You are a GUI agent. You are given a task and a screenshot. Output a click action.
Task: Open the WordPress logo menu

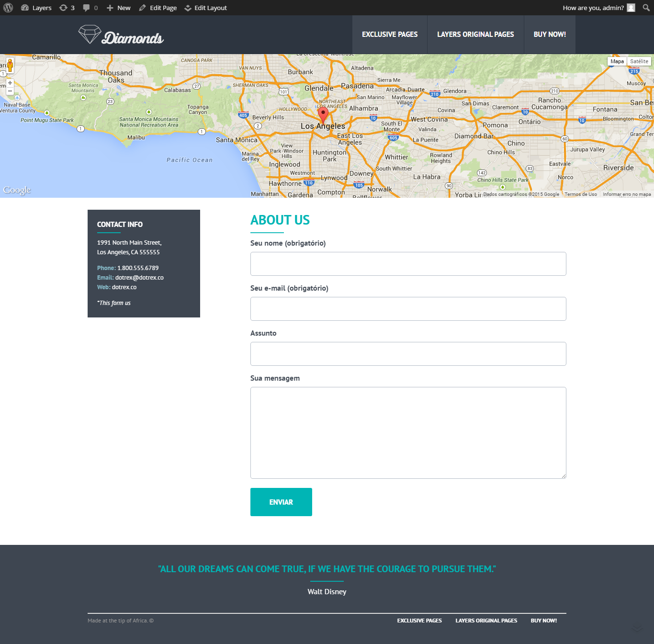click(8, 8)
